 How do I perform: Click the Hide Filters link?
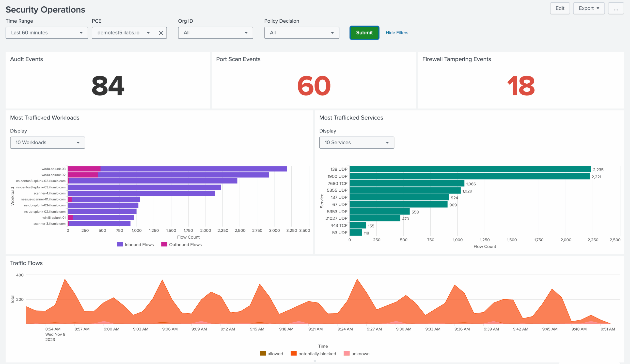pos(397,33)
